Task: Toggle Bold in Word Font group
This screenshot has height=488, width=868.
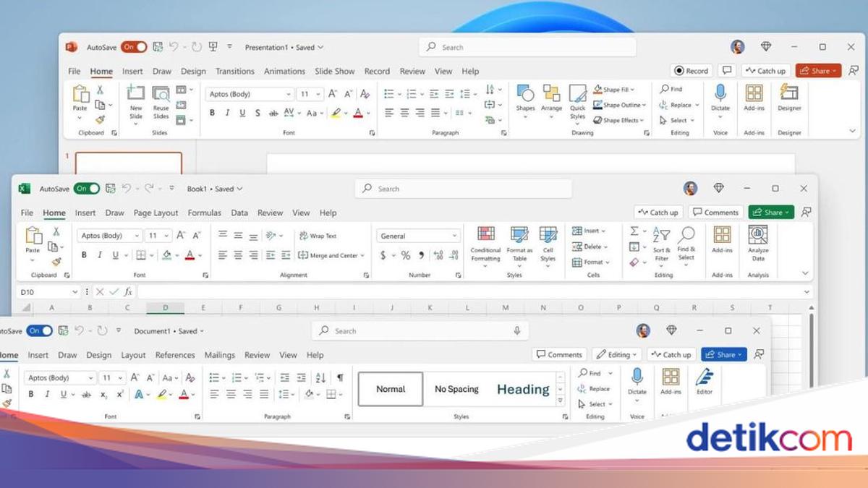Action: click(30, 394)
